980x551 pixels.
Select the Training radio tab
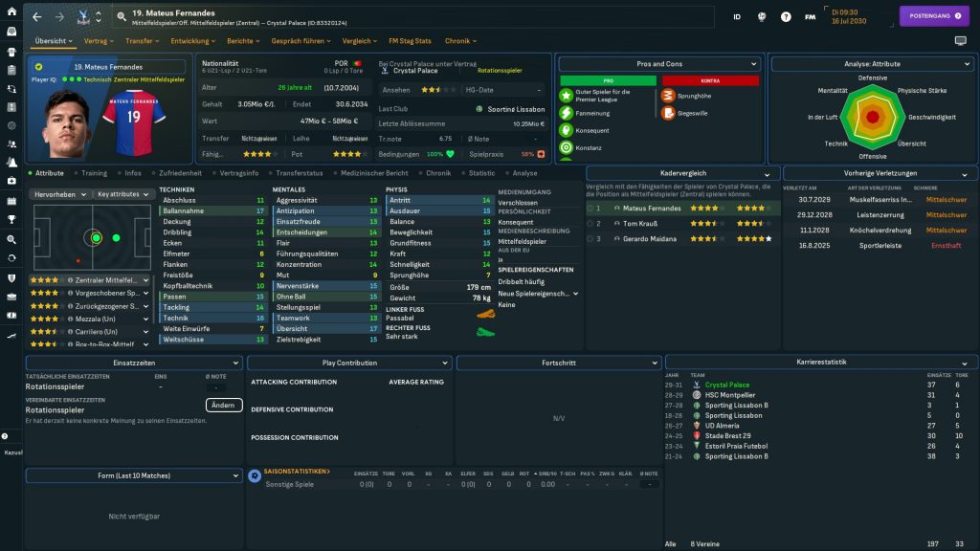[94, 173]
